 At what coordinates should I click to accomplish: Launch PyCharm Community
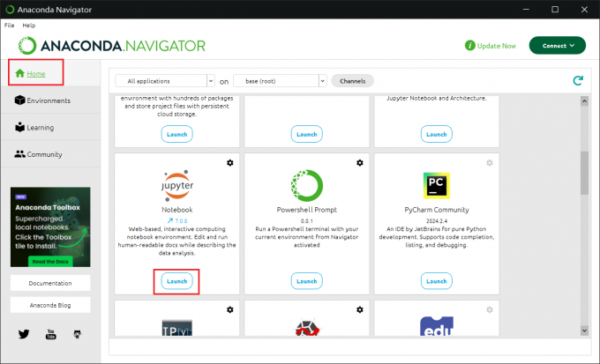(437, 281)
